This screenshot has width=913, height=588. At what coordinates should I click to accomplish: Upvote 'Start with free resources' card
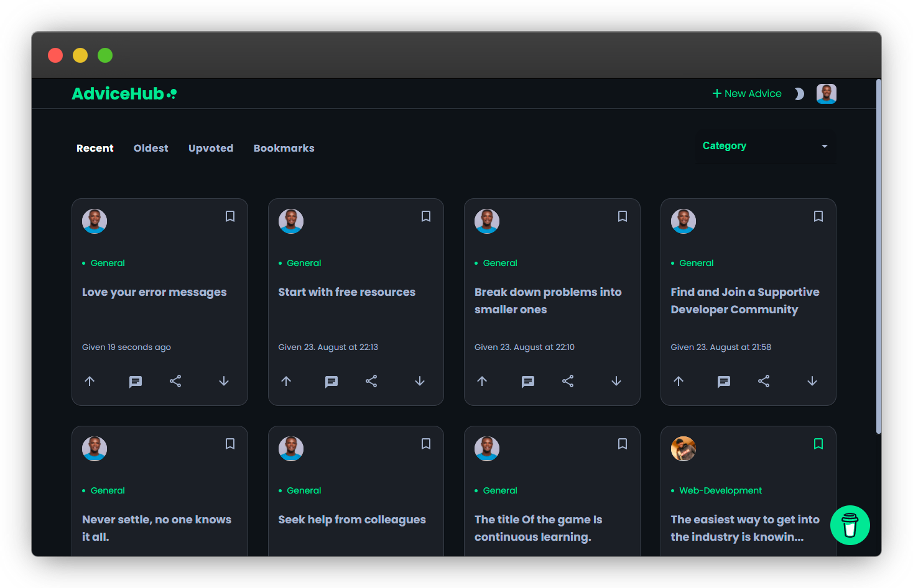(286, 381)
